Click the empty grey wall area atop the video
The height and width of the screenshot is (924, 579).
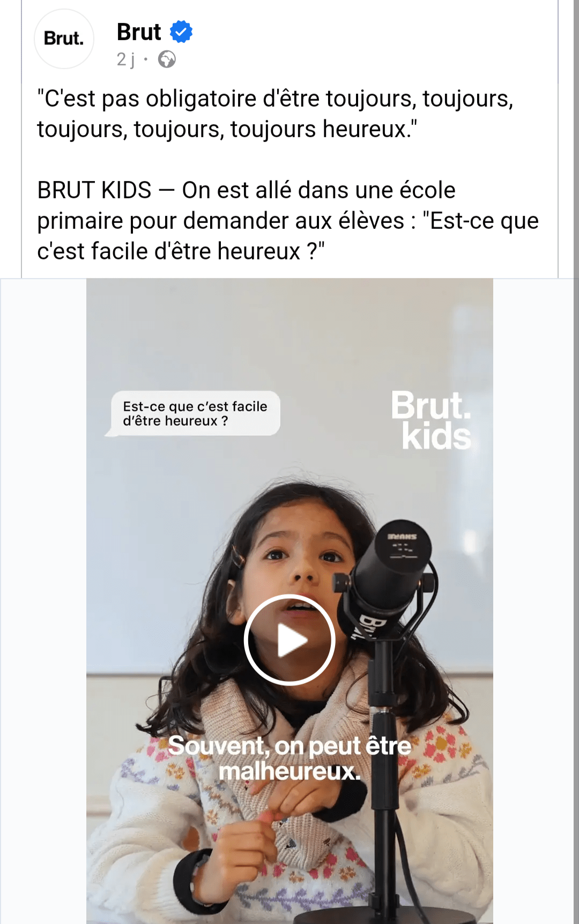[x=289, y=332]
